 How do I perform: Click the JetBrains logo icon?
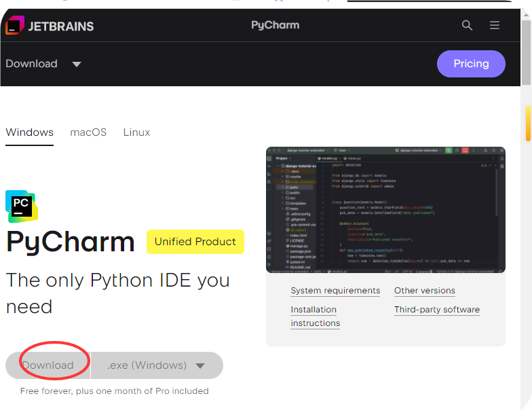pos(15,26)
